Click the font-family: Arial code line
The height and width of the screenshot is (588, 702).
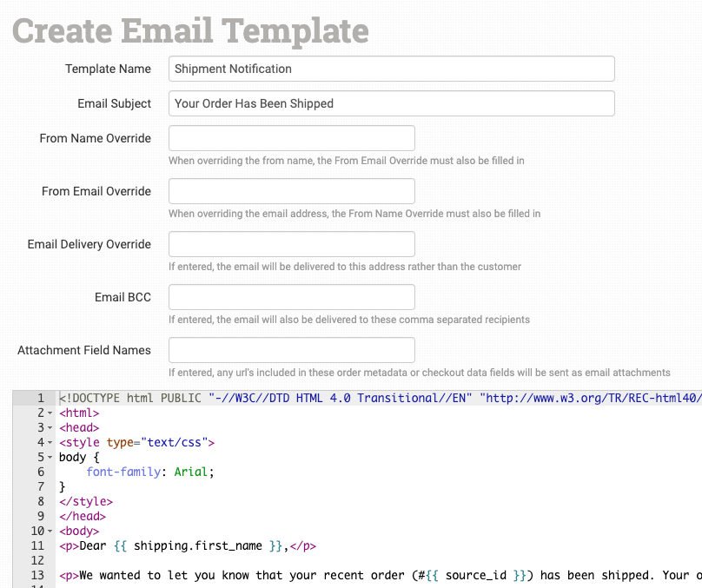[149, 472]
